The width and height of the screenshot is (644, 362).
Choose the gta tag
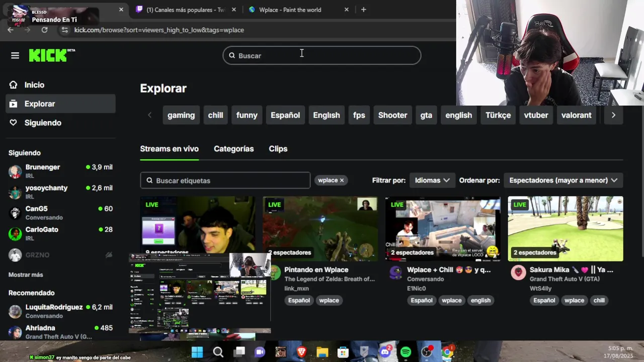tap(426, 115)
